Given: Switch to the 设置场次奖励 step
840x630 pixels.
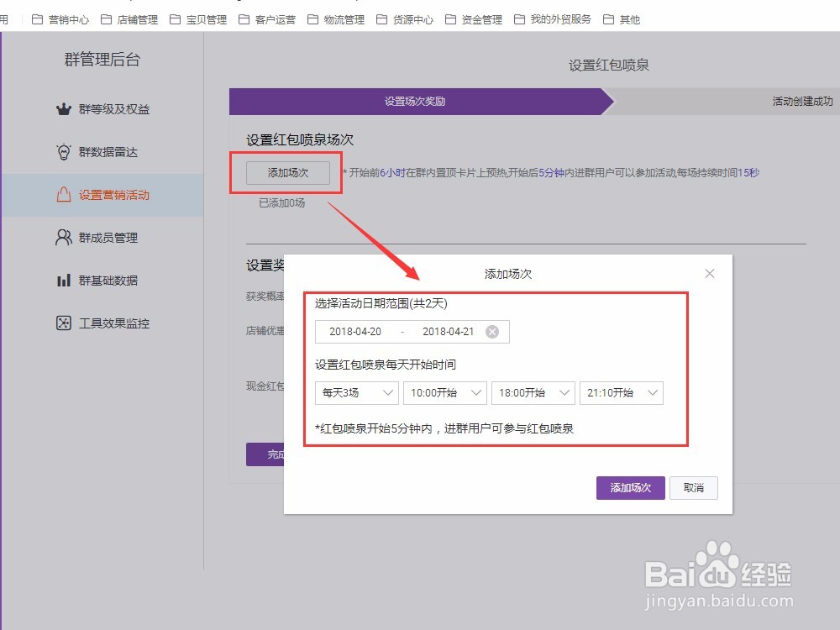Looking at the screenshot, I should [x=413, y=101].
